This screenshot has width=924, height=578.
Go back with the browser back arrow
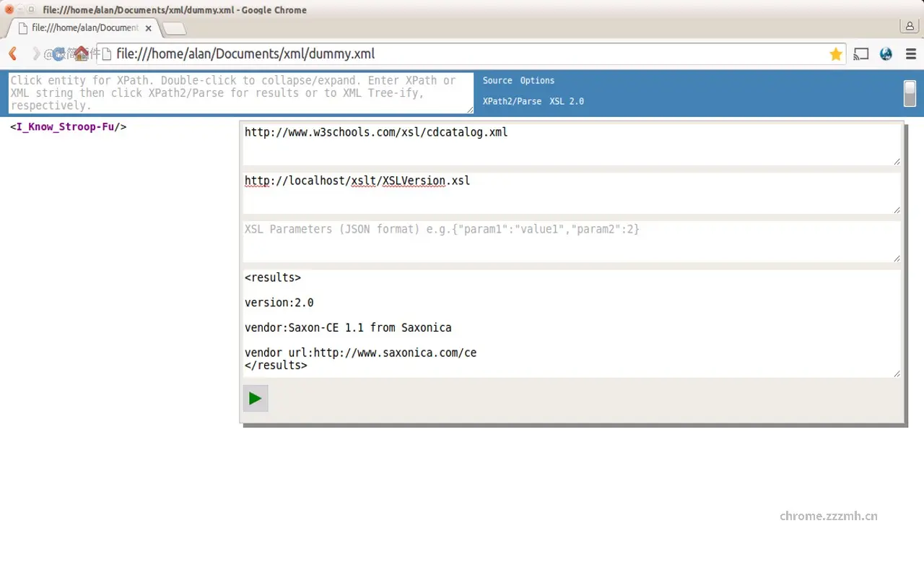tap(12, 53)
